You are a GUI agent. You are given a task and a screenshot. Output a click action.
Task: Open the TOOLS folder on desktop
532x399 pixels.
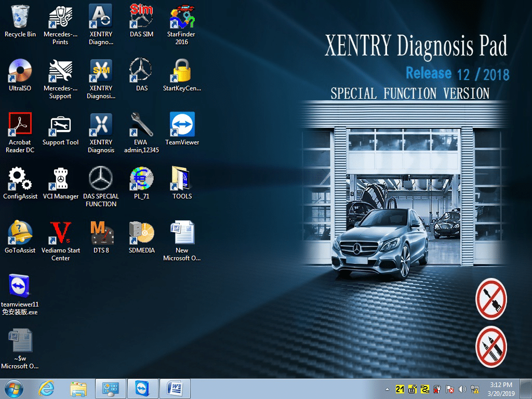pos(182,180)
